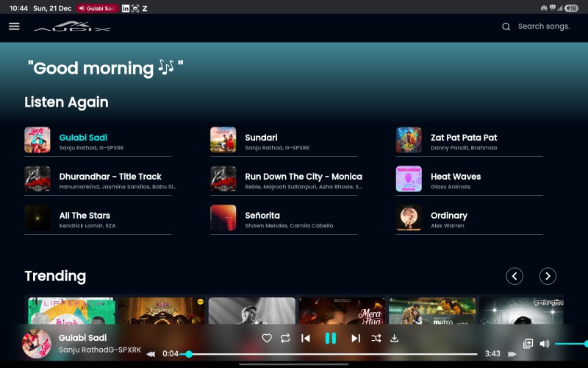Focus the Search songs input field
This screenshot has width=588, height=368.
(544, 26)
